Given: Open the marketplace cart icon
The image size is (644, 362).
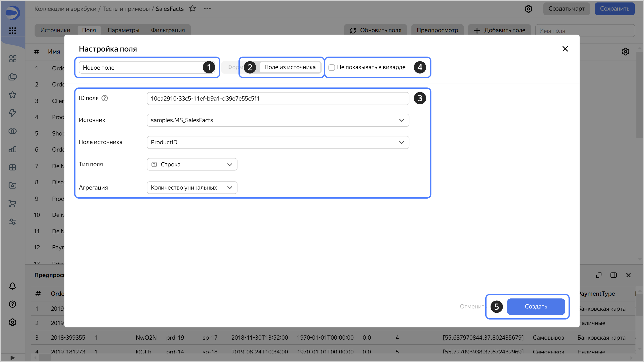Looking at the screenshot, I should (12, 203).
